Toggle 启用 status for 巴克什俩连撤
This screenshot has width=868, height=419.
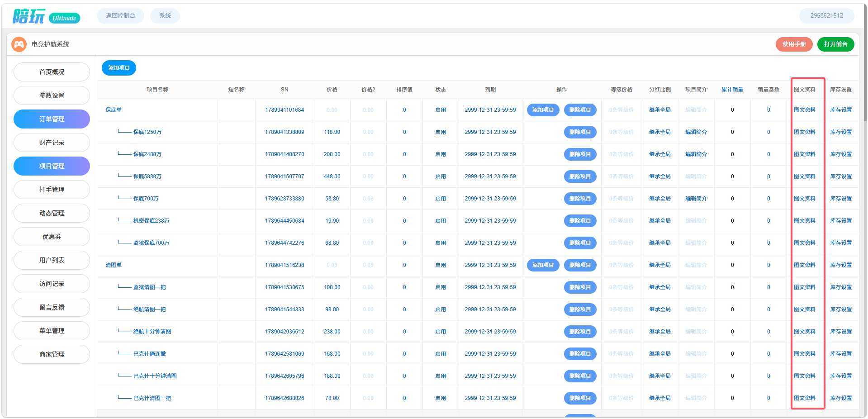tap(441, 354)
